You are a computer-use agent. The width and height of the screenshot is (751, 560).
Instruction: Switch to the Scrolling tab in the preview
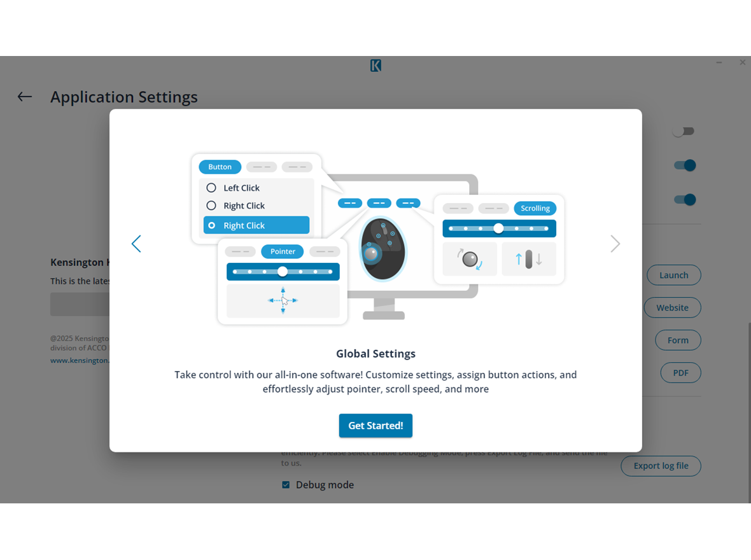click(x=535, y=208)
